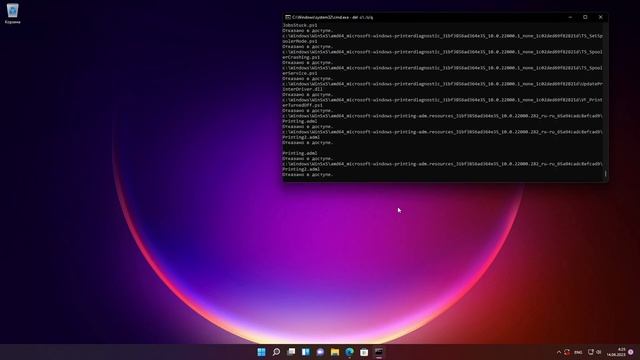Click the 'oolerMode.ps1' output line
Image resolution: width=640 pixels, height=360 pixels.
300,41
